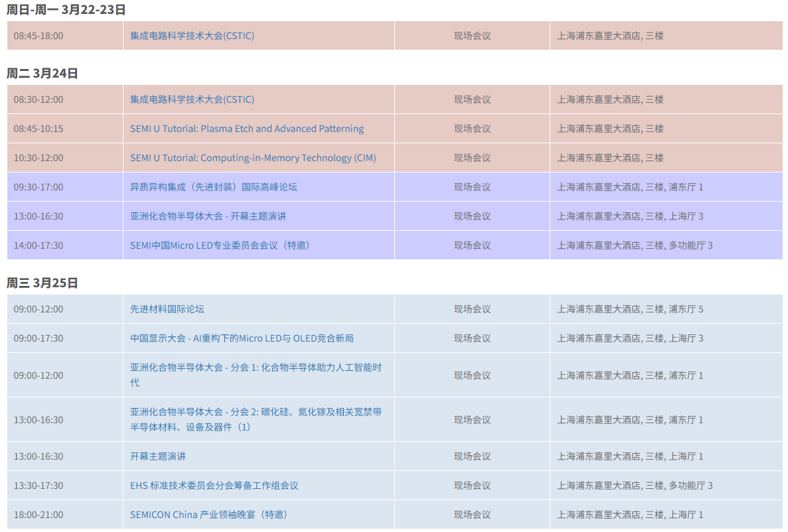
Task: Open the 开幕主题演讲 link on Wednesday
Action: (x=158, y=456)
